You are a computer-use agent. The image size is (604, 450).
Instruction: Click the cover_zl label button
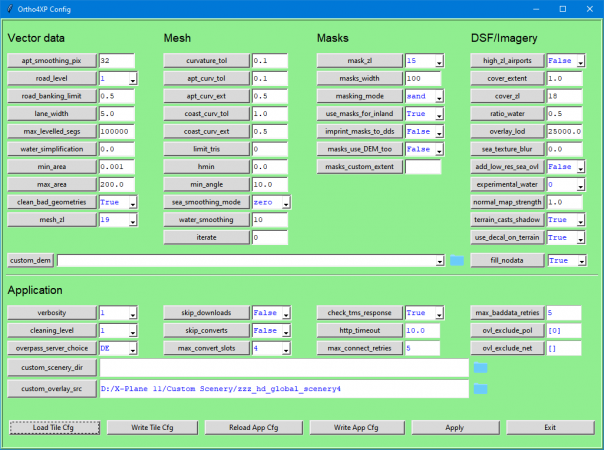point(507,96)
